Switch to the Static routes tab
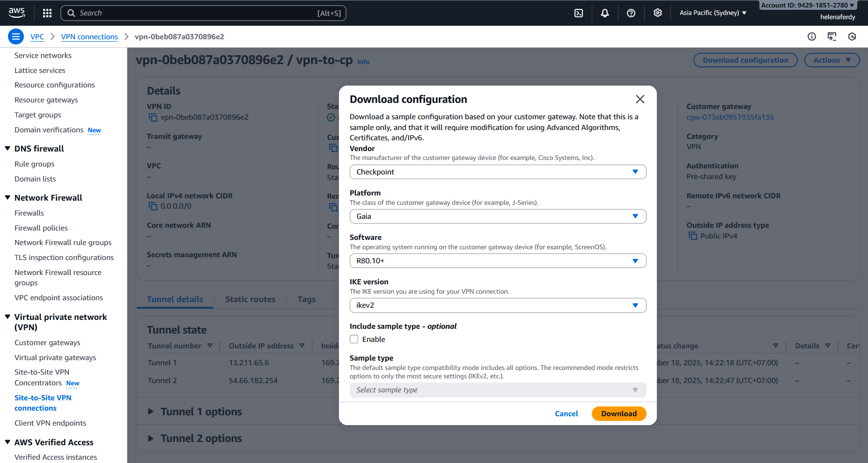The width and height of the screenshot is (868, 463). tap(250, 299)
